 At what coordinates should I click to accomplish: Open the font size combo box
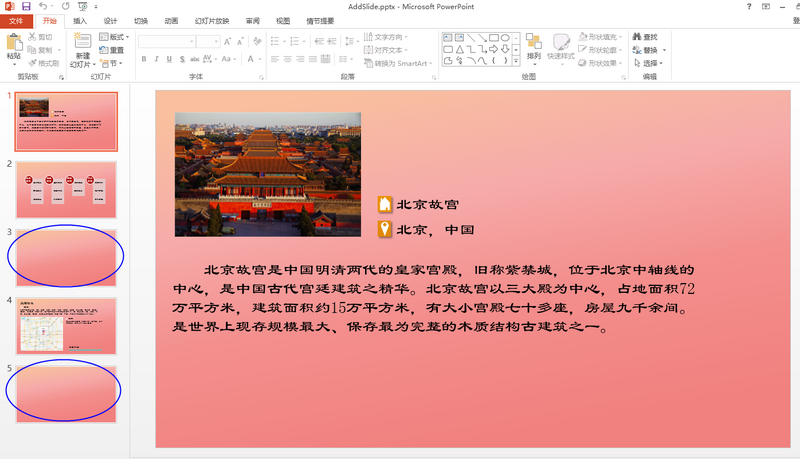(x=208, y=41)
